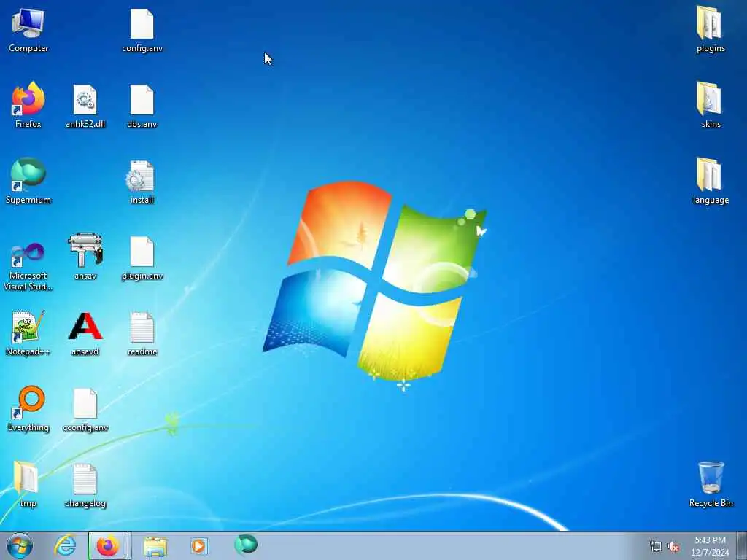Select the Everything search shortcut

(28, 408)
